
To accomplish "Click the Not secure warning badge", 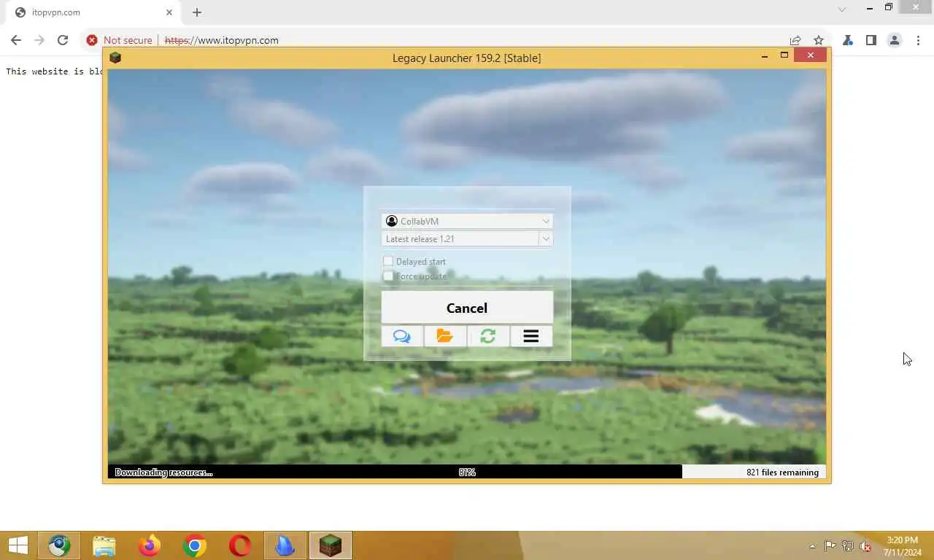I will [x=120, y=40].
